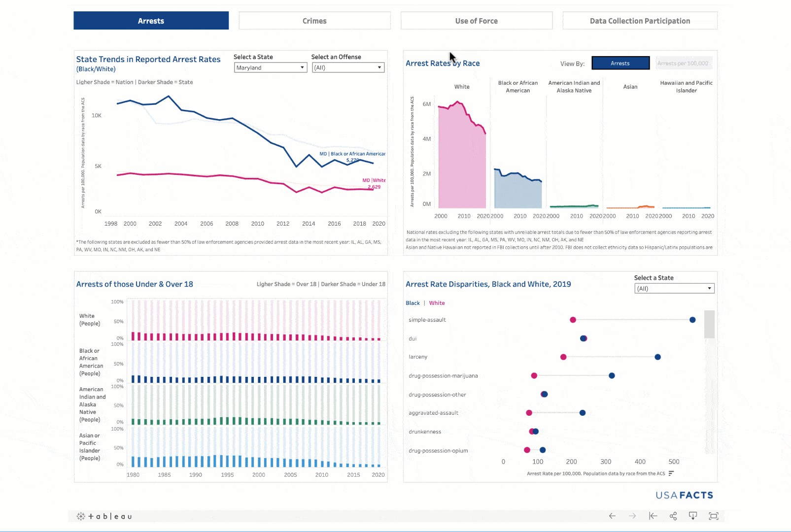Screen dimensions: 791x532
Task: Click the Tableau undo arrow icon
Action: (612, 516)
